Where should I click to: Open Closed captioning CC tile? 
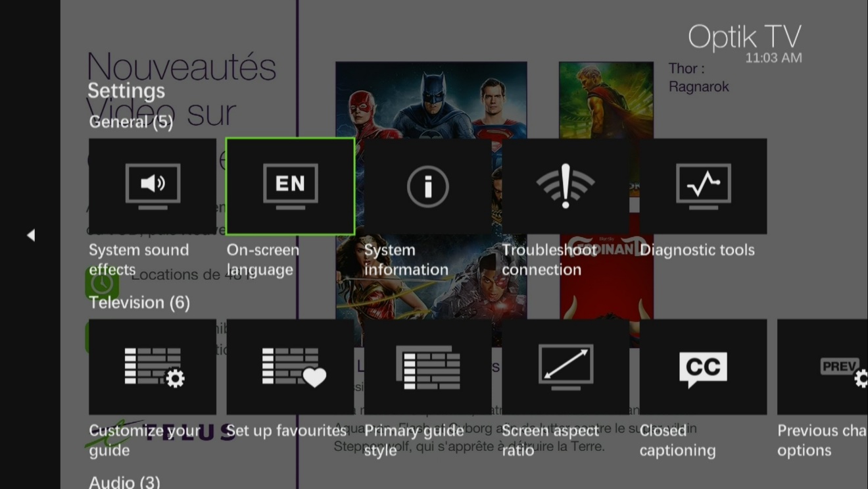(703, 367)
